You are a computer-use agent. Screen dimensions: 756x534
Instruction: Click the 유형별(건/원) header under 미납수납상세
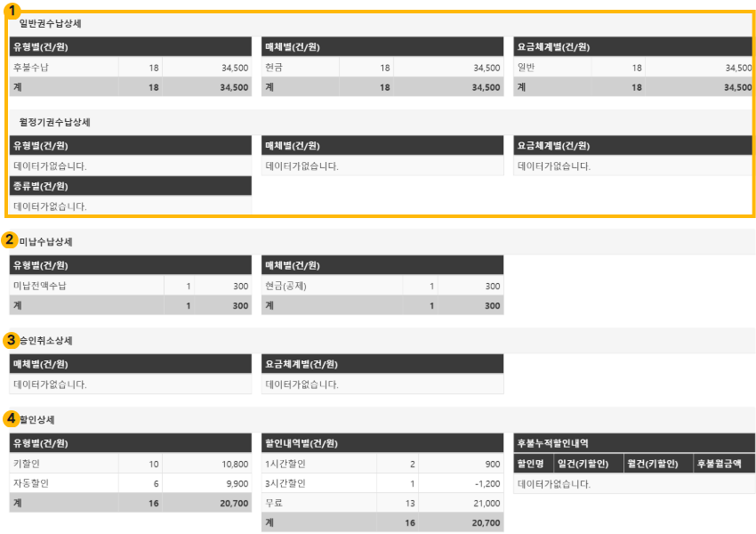(x=130, y=265)
